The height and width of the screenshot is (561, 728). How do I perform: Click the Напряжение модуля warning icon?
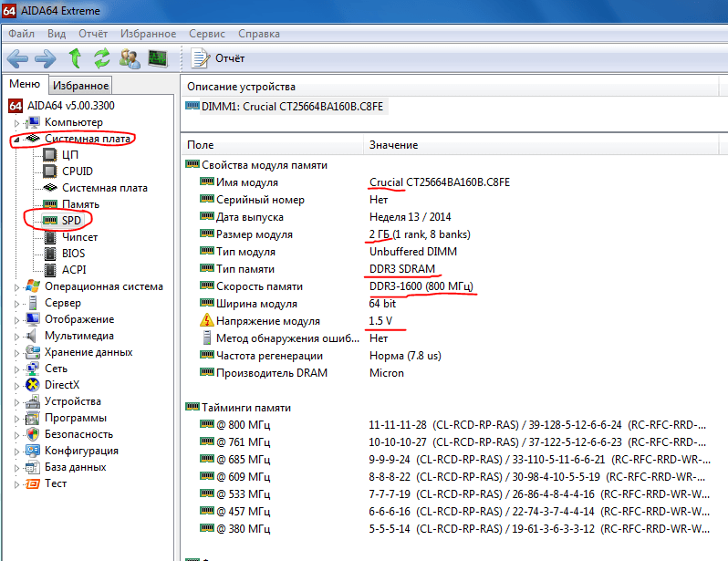206,320
